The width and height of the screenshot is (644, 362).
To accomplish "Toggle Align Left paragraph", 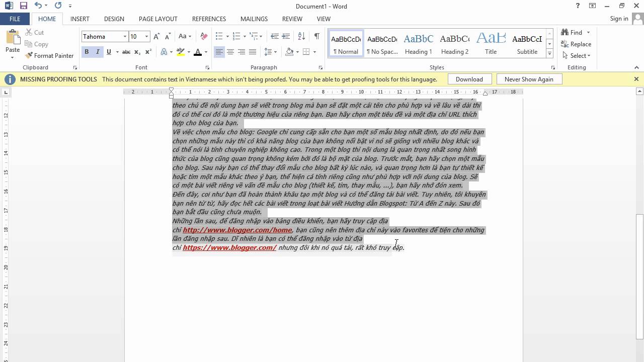I will pyautogui.click(x=219, y=52).
